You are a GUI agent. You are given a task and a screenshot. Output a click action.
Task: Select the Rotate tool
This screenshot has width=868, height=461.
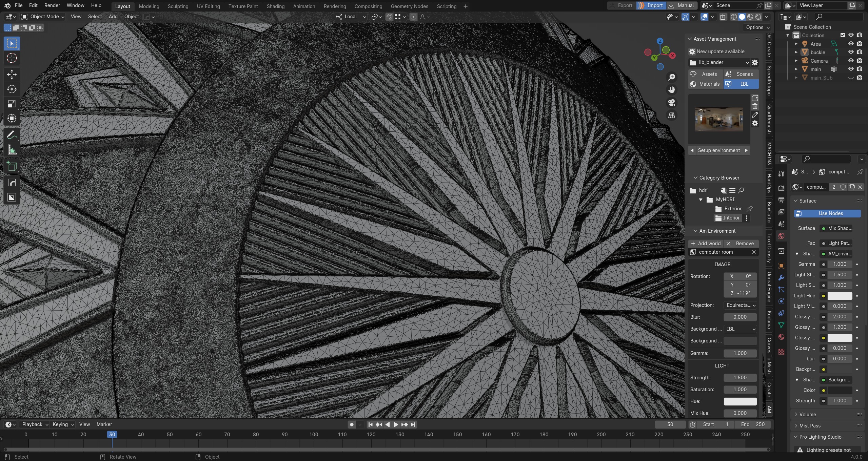(12, 89)
